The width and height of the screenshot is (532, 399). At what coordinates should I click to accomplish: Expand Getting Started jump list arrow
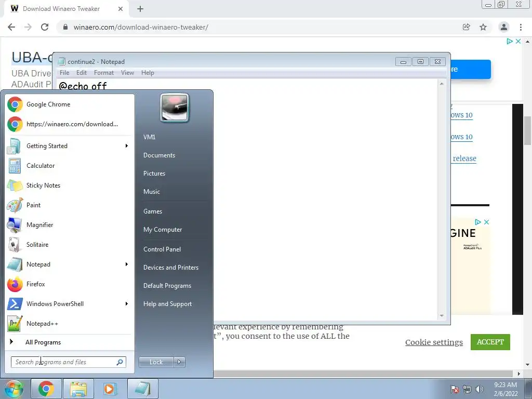[x=127, y=146]
